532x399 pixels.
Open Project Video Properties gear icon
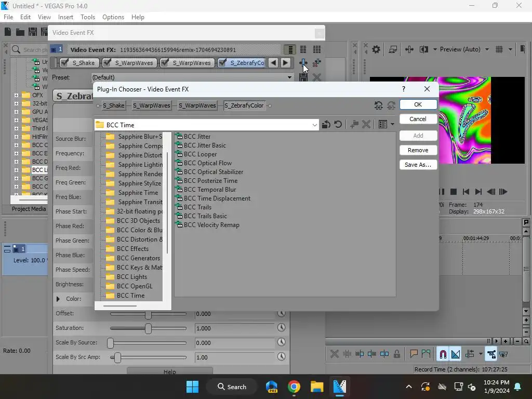pyautogui.click(x=376, y=49)
